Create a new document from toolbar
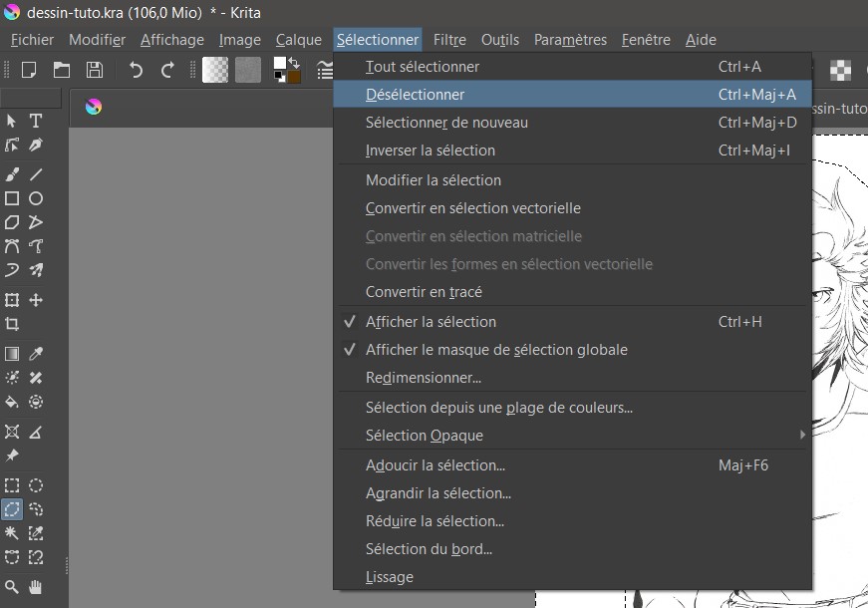Image resolution: width=868 pixels, height=608 pixels. click(x=29, y=71)
